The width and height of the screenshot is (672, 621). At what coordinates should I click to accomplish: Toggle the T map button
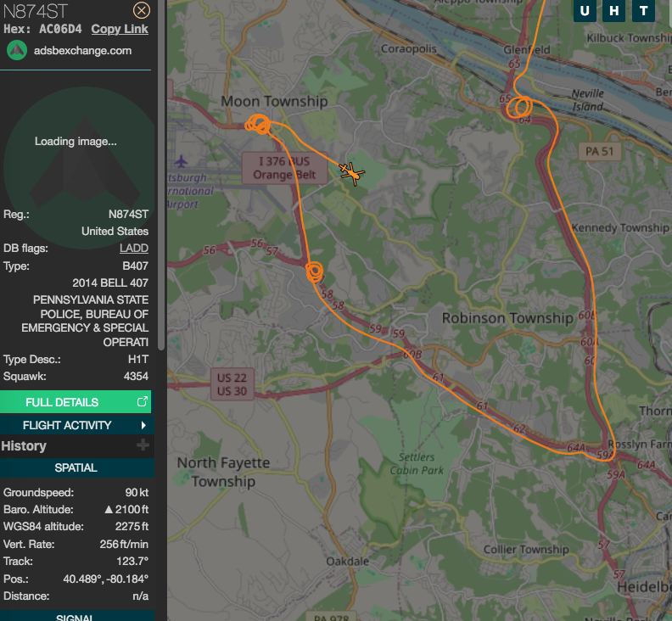[x=643, y=10]
